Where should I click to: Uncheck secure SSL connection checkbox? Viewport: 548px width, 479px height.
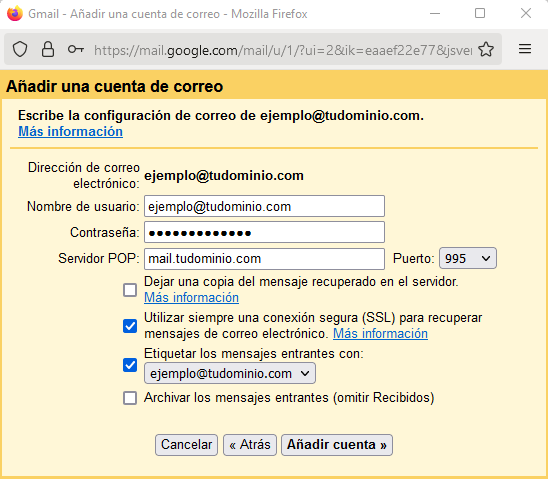[x=130, y=326]
